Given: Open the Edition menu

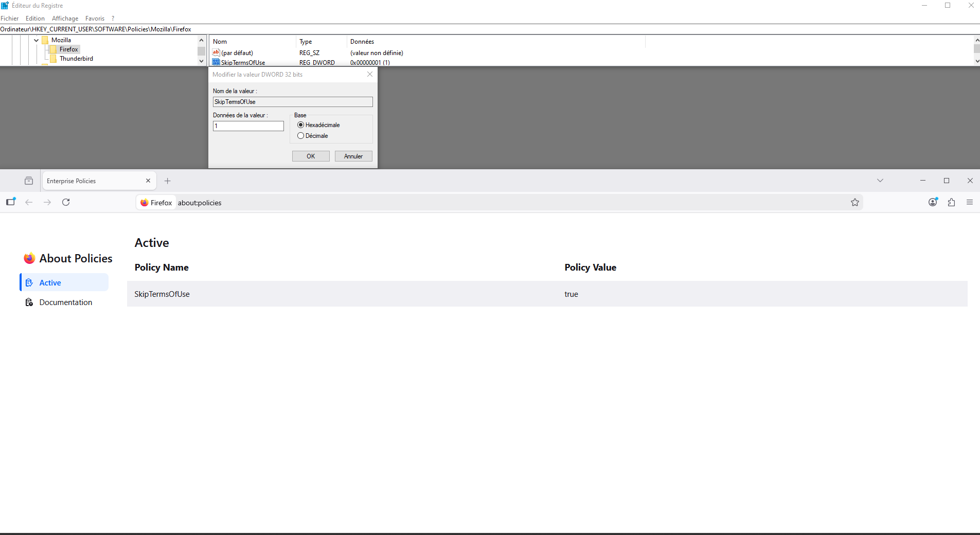Looking at the screenshot, I should click(x=35, y=19).
